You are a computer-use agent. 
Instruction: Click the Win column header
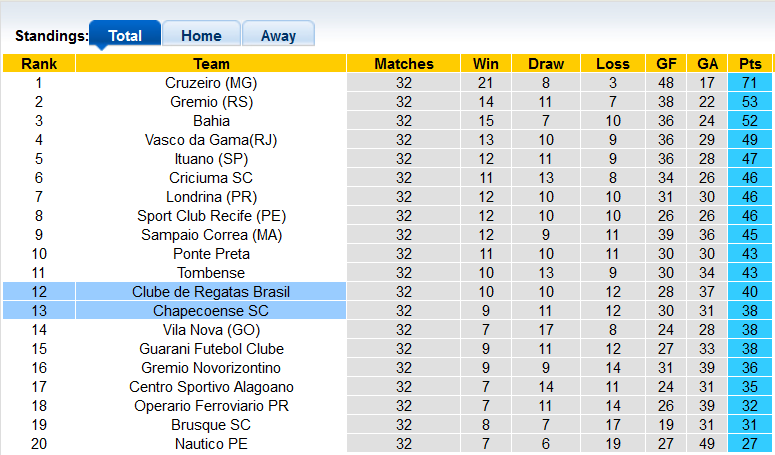[x=486, y=64]
